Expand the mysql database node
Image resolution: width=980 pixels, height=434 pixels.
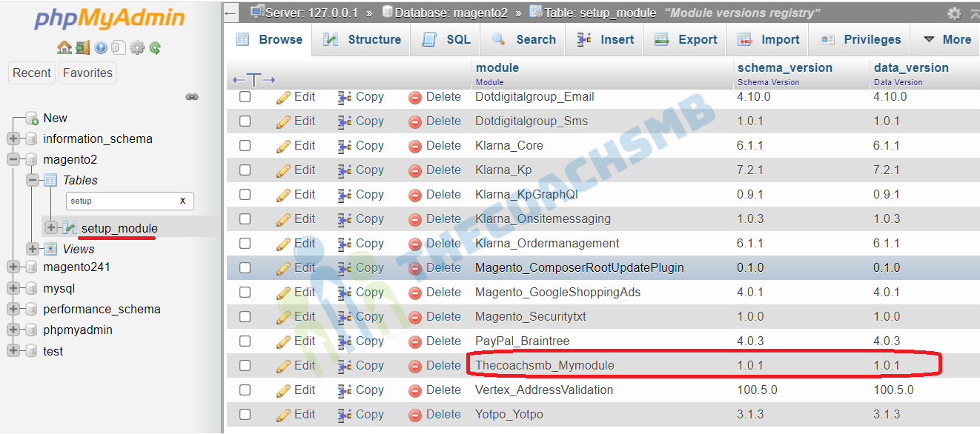(x=13, y=288)
